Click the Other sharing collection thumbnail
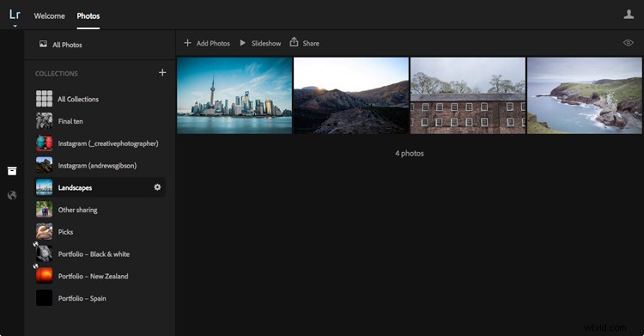The image size is (644, 336). point(44,210)
